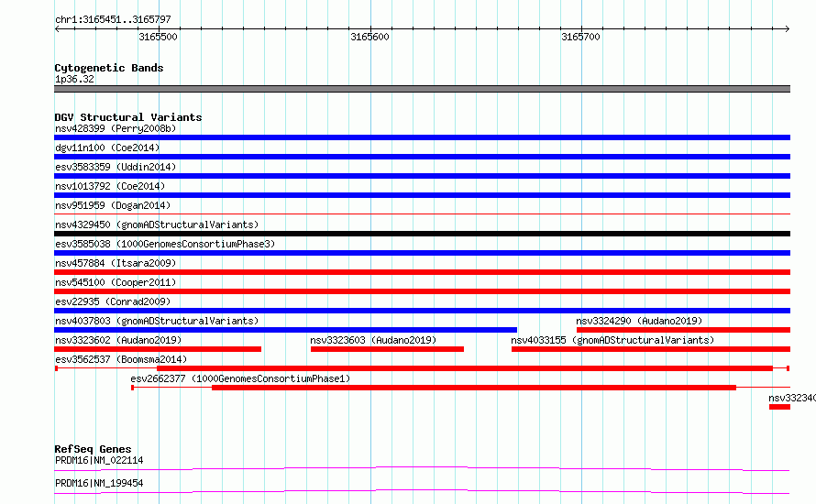Click the 3165600 ruler position label
The image size is (816, 504).
click(x=369, y=37)
